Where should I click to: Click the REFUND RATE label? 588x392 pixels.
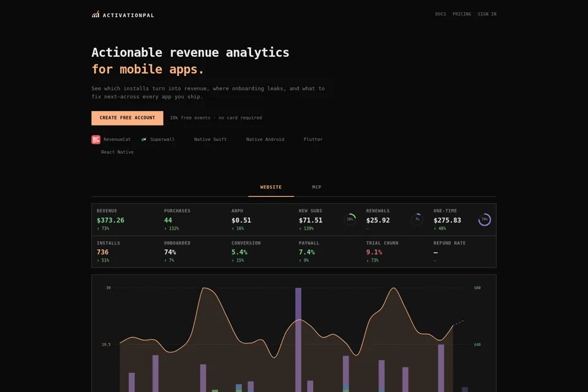coord(449,243)
